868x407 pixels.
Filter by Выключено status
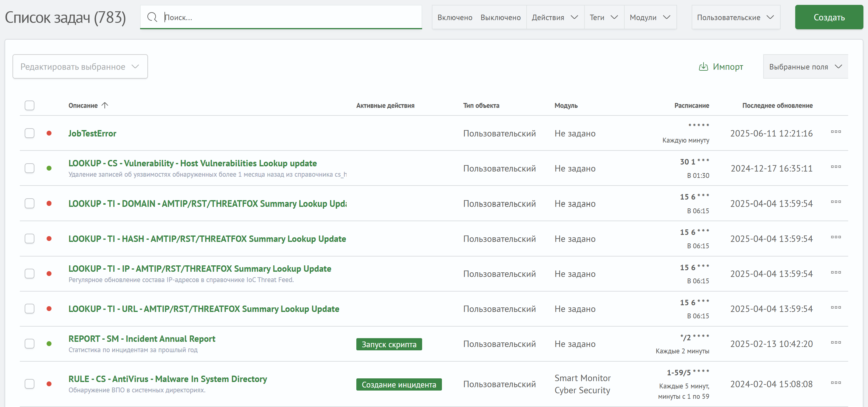click(x=500, y=17)
